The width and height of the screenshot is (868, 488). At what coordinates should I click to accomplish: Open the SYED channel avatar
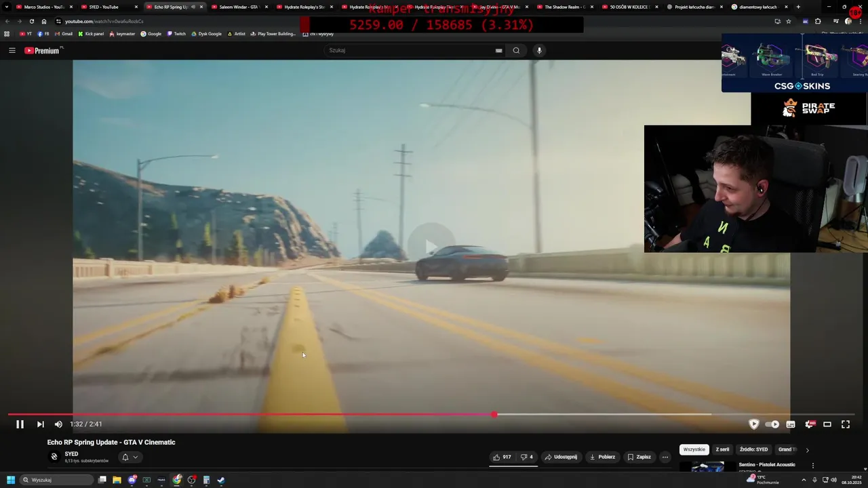coord(54,457)
